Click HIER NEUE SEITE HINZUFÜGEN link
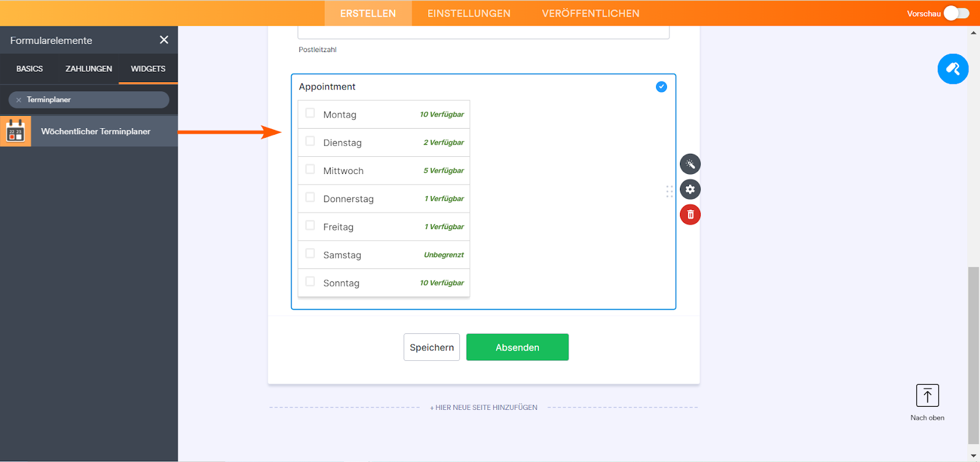This screenshot has width=980, height=462. pos(484,407)
